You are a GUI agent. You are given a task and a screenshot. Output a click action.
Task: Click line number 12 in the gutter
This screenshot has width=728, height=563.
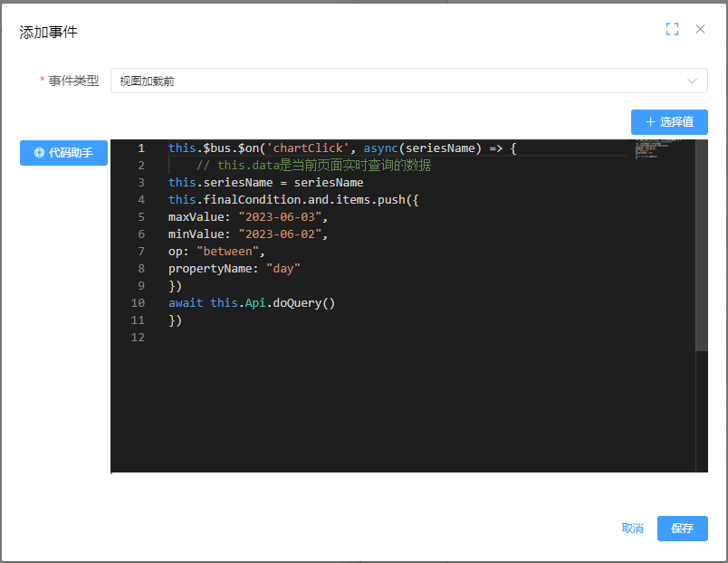[137, 338]
